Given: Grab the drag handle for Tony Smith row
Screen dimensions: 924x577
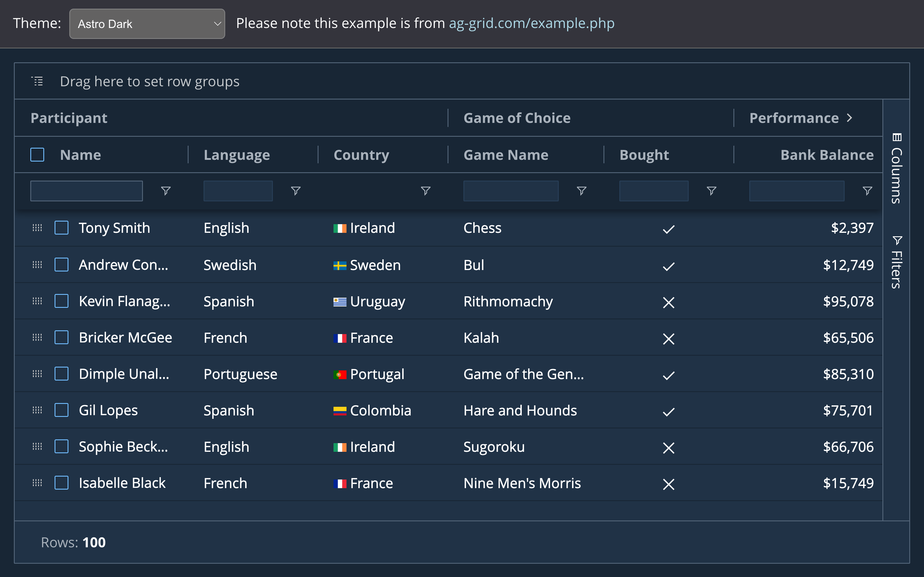Looking at the screenshot, I should 37,228.
